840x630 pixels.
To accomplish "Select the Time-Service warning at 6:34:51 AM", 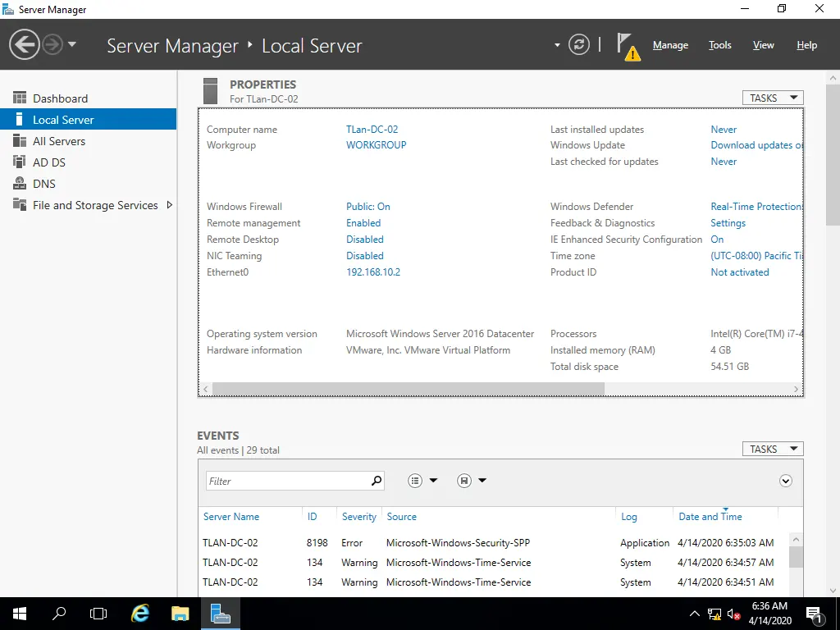I will [493, 582].
